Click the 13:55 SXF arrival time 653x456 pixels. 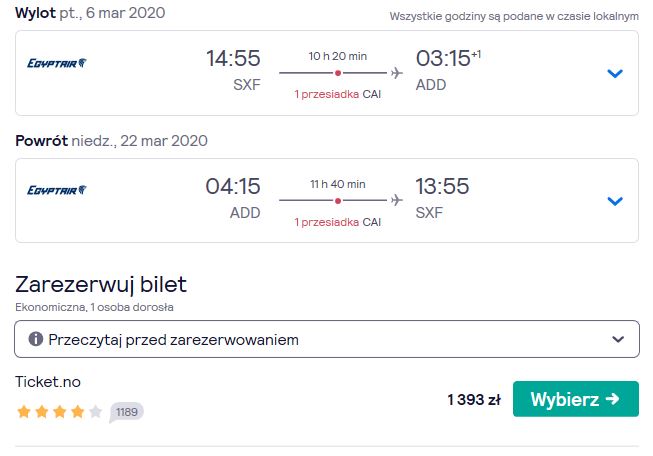442,198
